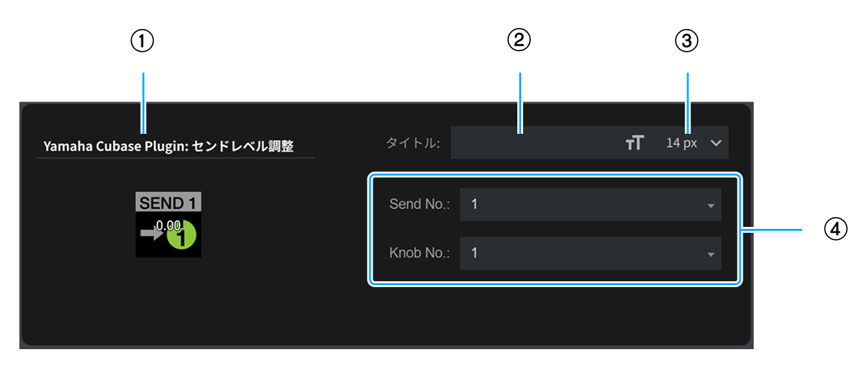868x386 pixels.
Task: Click the Send No. label
Action: 419,204
